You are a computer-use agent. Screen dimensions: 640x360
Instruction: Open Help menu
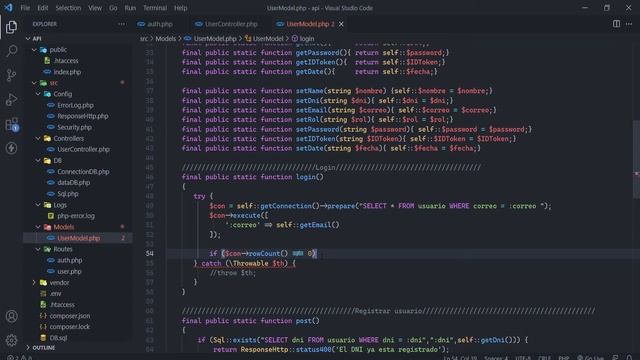[x=180, y=8]
